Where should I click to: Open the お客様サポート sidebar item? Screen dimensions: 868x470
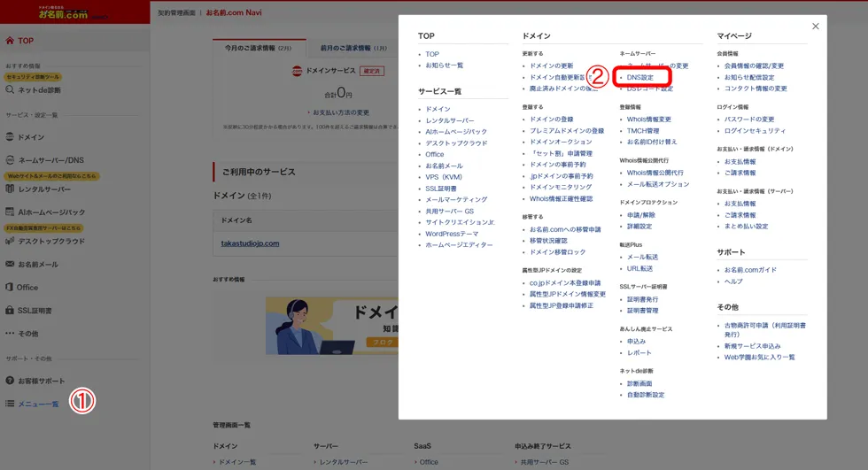pos(41,381)
